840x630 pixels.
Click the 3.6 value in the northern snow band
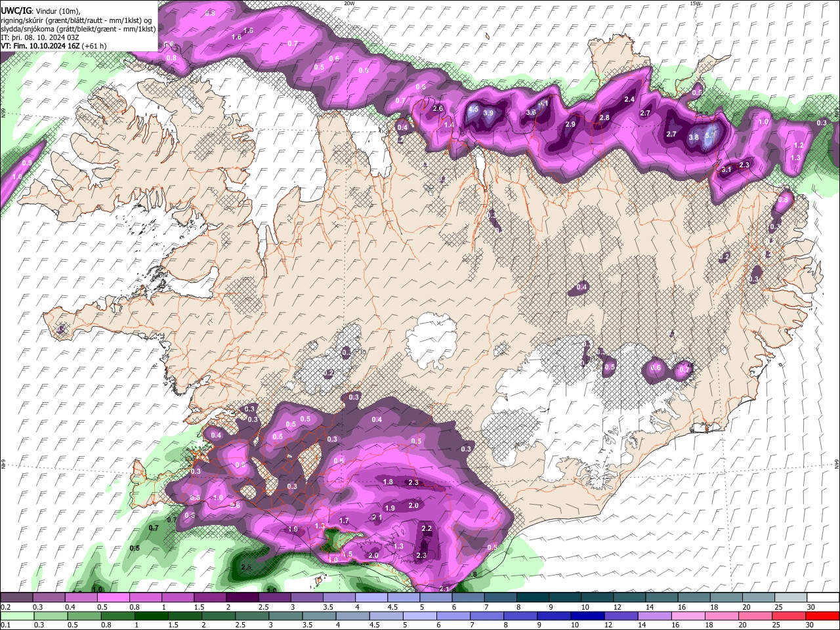[531, 112]
